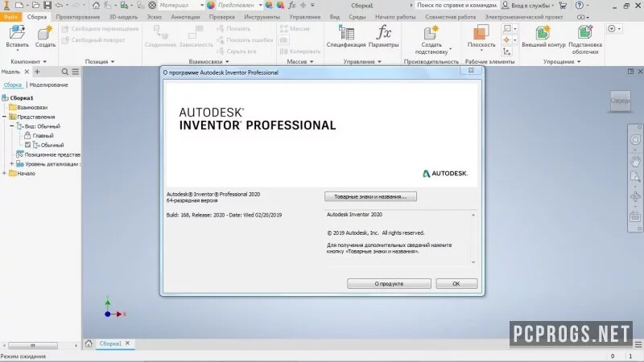Viewport: 644px width, 362px height.
Task: Collapse the Вид: Обычный tree node
Action: tap(11, 126)
